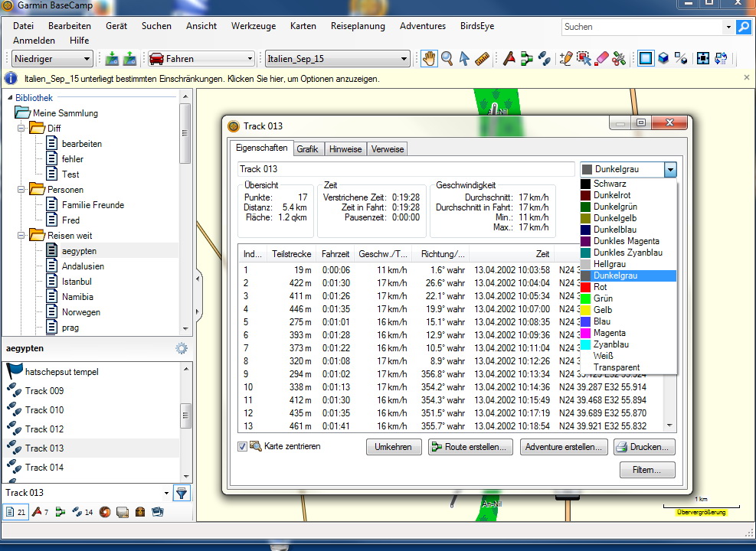
Task: Select Namibia list in library tree
Action: [x=77, y=297]
